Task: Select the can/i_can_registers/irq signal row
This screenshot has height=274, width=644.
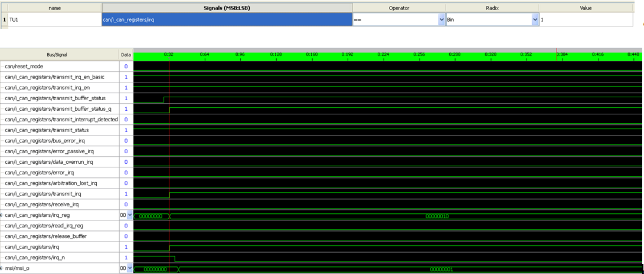Action: [32, 247]
